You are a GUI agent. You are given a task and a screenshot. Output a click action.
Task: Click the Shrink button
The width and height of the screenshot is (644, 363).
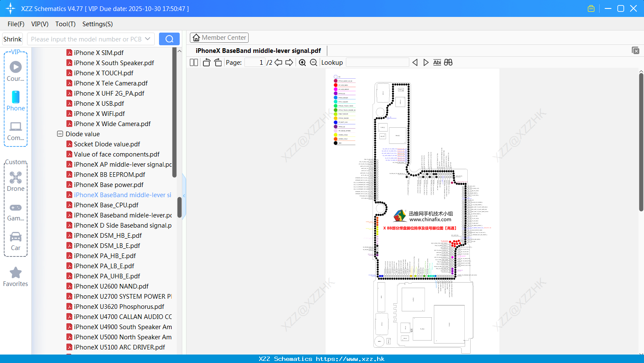click(12, 39)
